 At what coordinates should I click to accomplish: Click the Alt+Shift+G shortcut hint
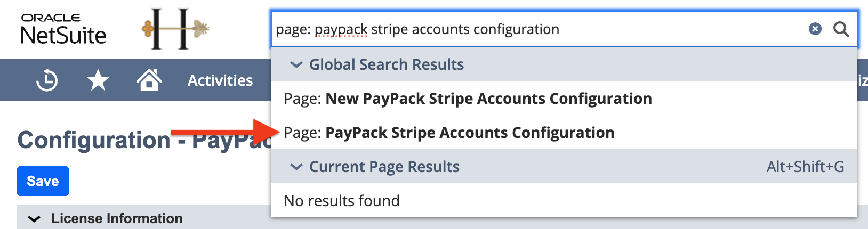pyautogui.click(x=805, y=167)
